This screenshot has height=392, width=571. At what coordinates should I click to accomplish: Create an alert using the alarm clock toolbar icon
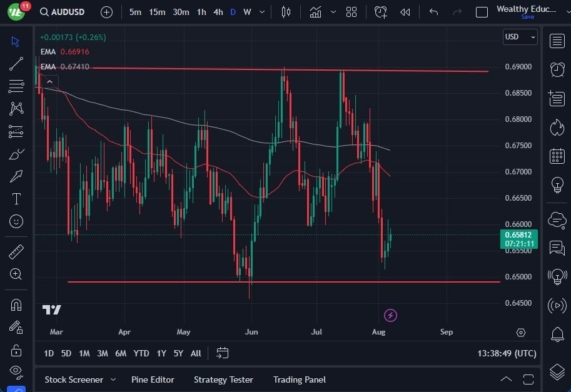pos(381,11)
